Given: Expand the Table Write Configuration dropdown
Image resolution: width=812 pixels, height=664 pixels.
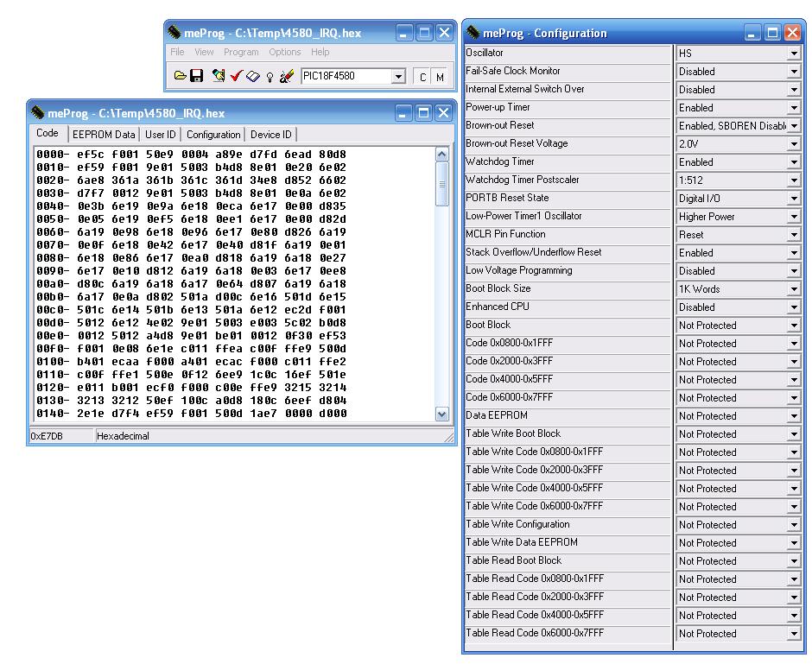Looking at the screenshot, I should click(x=794, y=524).
